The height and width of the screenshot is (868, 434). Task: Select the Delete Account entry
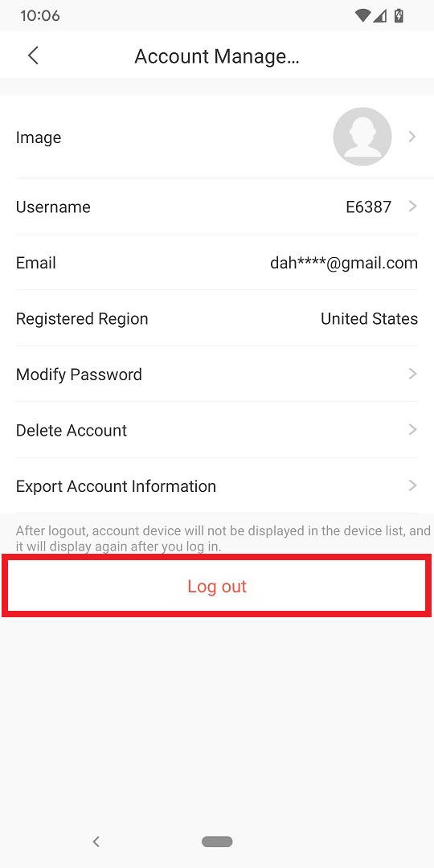217,430
